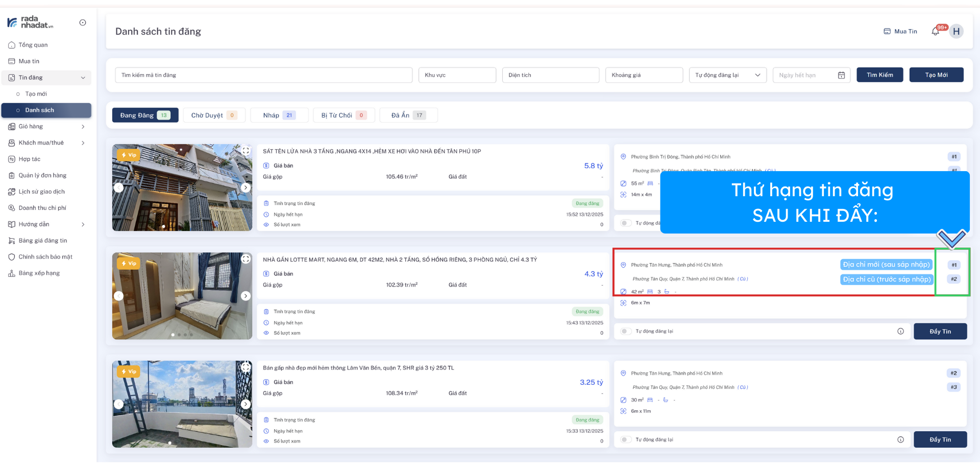Go to next photo on the second listing

tap(246, 296)
